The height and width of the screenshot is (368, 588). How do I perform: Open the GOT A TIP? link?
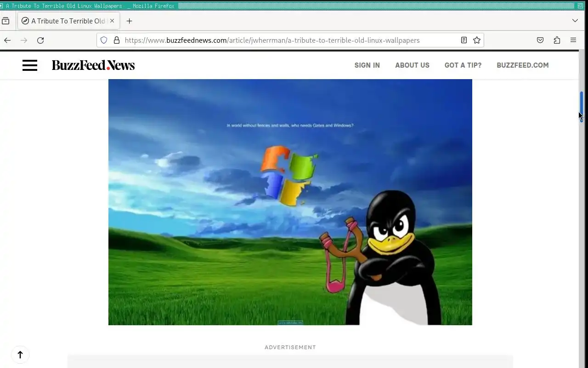[463, 65]
